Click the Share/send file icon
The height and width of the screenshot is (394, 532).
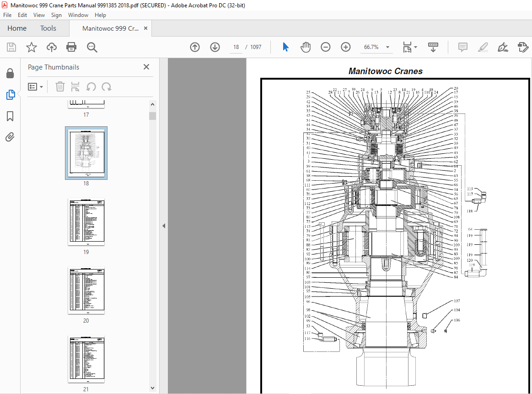point(523,47)
